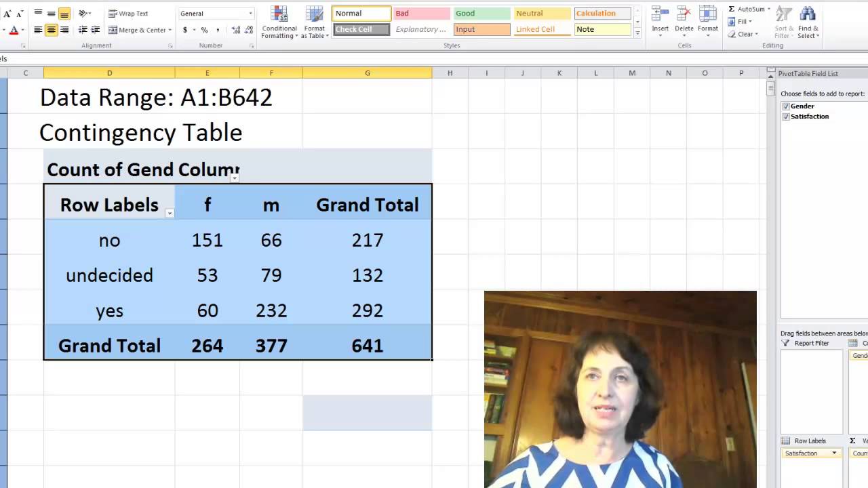Screen dimensions: 868x488
Task: Apply the Check Cell style
Action: 362,29
